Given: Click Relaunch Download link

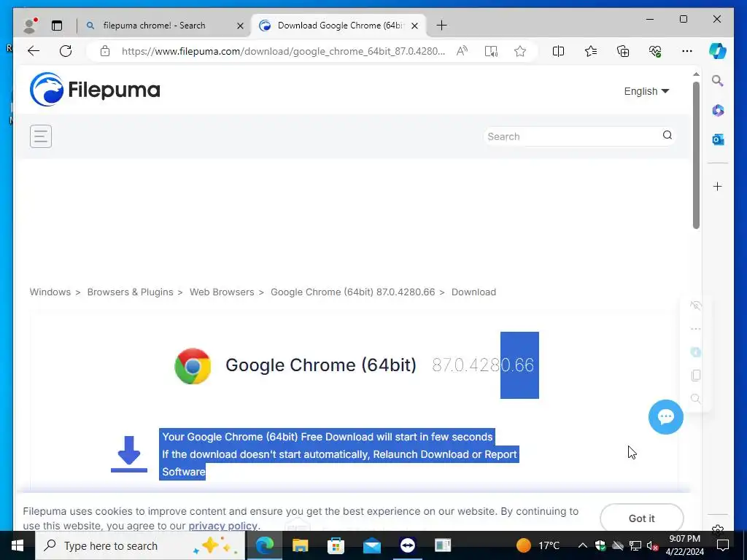Looking at the screenshot, I should click(x=421, y=454).
